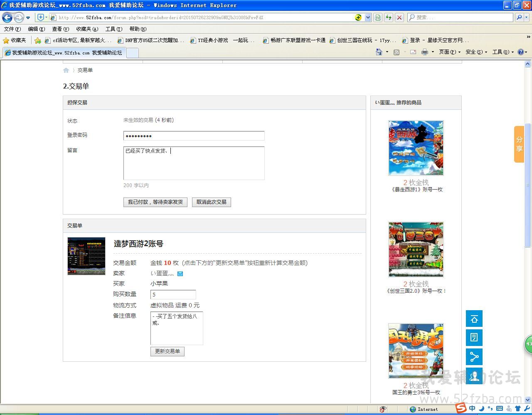Open the IME settings wrench icon
Screen dimensions: 532x415
tap(527, 409)
